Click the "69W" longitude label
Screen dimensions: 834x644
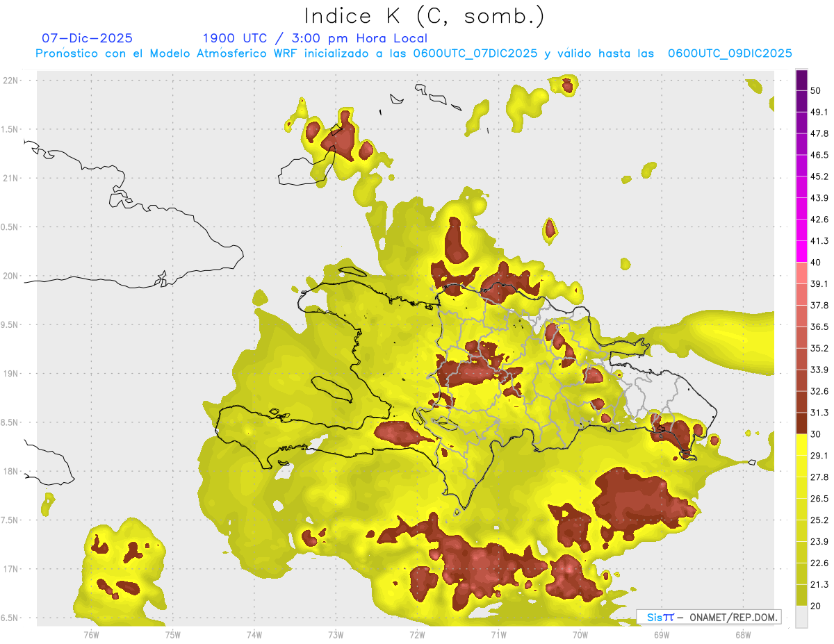(662, 634)
